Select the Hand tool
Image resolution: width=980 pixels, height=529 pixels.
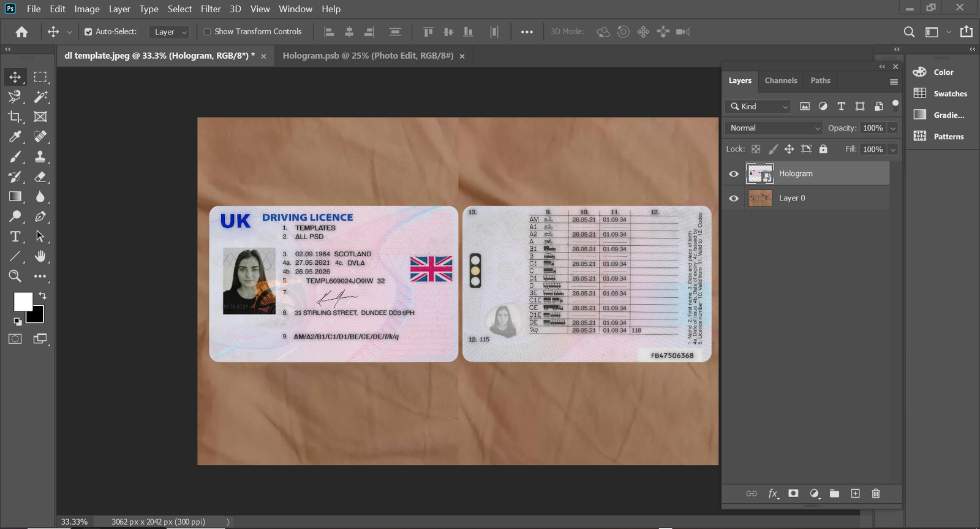40,256
